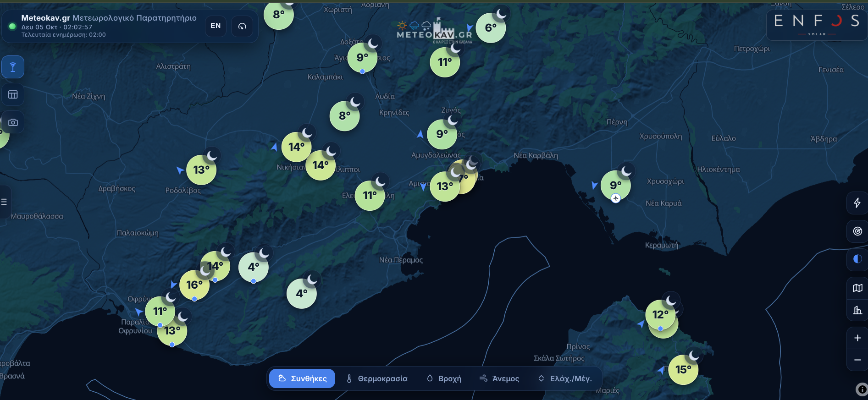Show the lightning layer icon
This screenshot has width=868, height=400.
(857, 203)
